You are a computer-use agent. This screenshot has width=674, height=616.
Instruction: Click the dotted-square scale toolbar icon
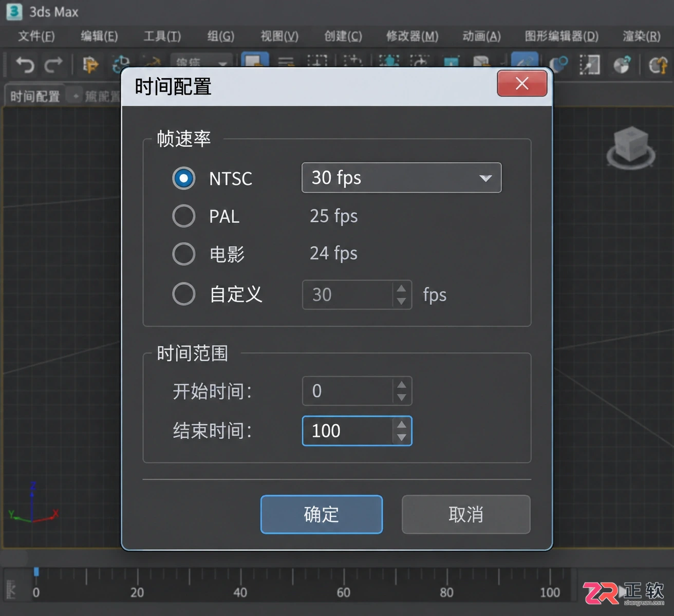pos(589,65)
